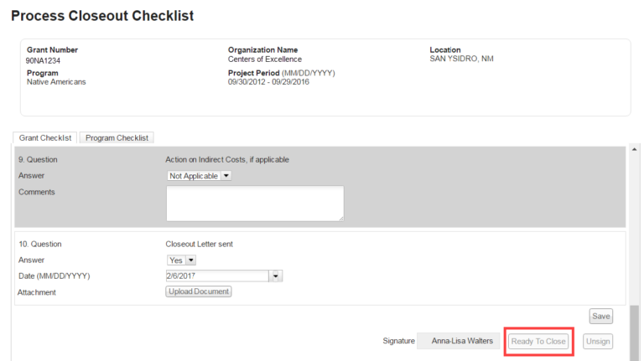Expand the Not Applicable answer dropdown
The width and height of the screenshot is (644, 361).
tap(200, 176)
